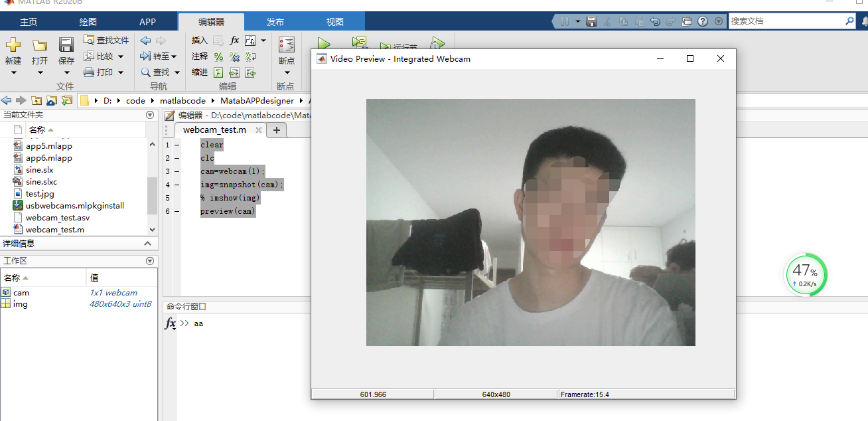The image size is (868, 421).
Task: Click the 打印 (Print) button
Action: click(100, 72)
